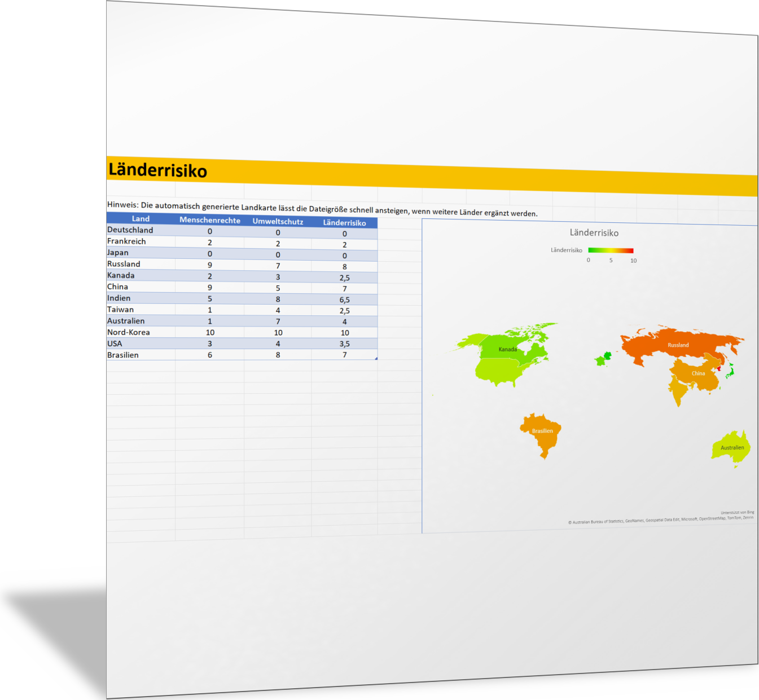
Task: Click the Länderrisiko table column header
Action: pos(344,223)
